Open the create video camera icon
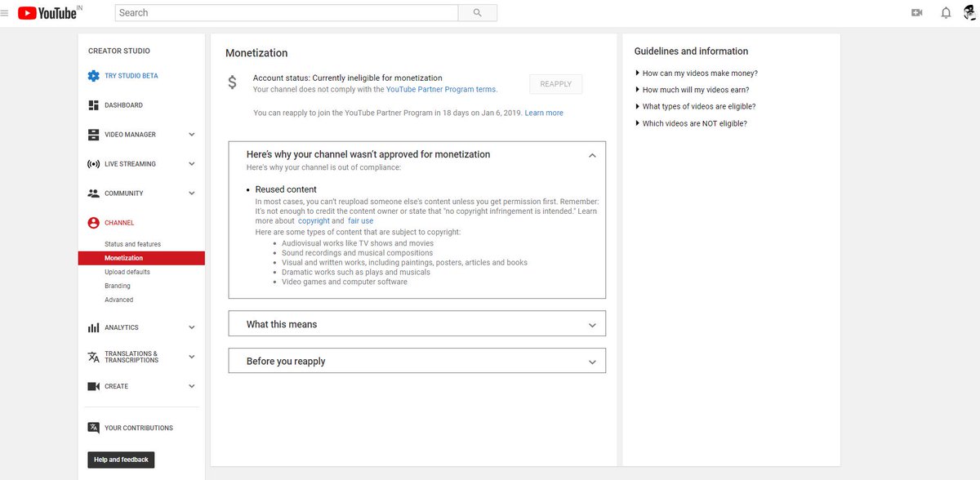Viewport: 980px width, 480px height. pyautogui.click(x=916, y=13)
